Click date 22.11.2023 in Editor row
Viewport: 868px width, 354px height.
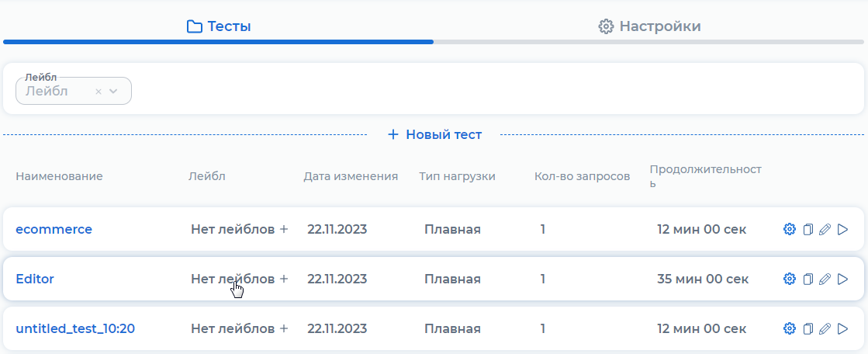(x=337, y=279)
